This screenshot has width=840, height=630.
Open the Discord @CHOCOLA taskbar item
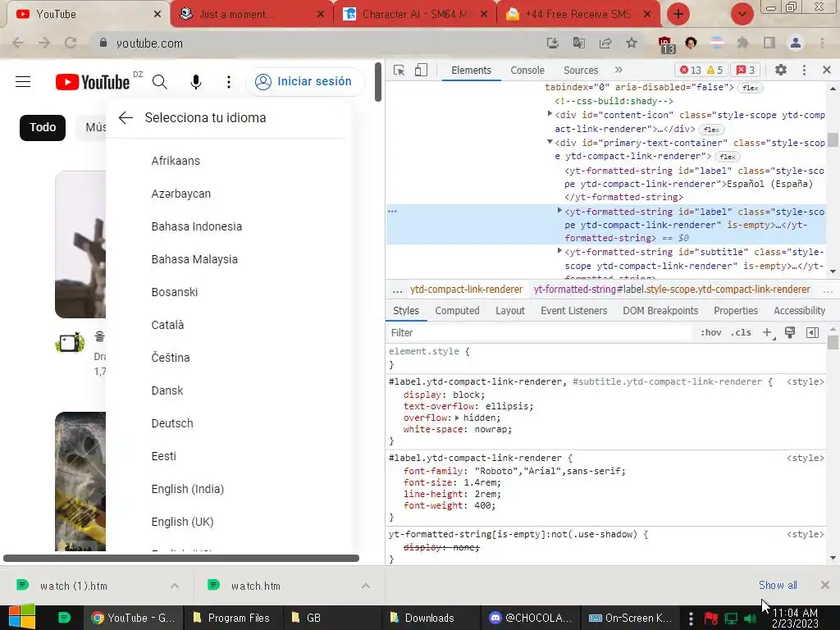point(531,618)
